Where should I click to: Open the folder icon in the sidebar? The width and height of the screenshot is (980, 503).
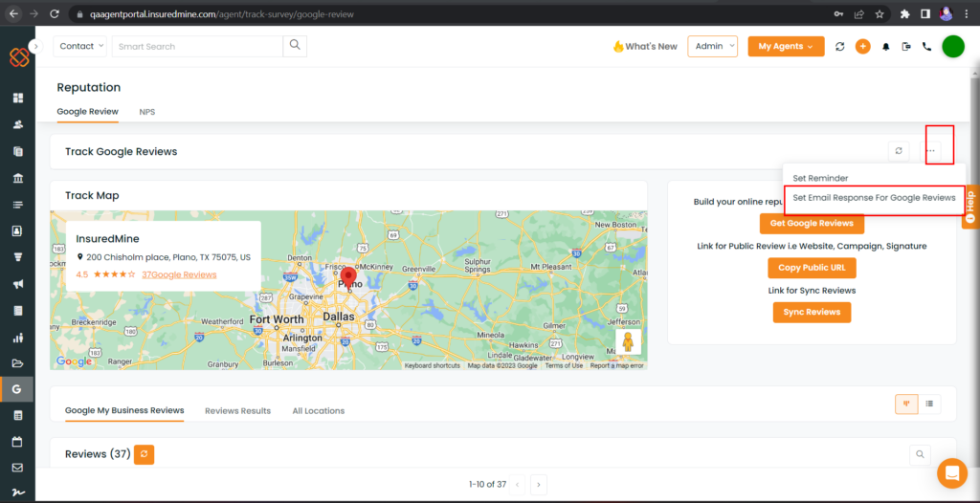coord(17,363)
